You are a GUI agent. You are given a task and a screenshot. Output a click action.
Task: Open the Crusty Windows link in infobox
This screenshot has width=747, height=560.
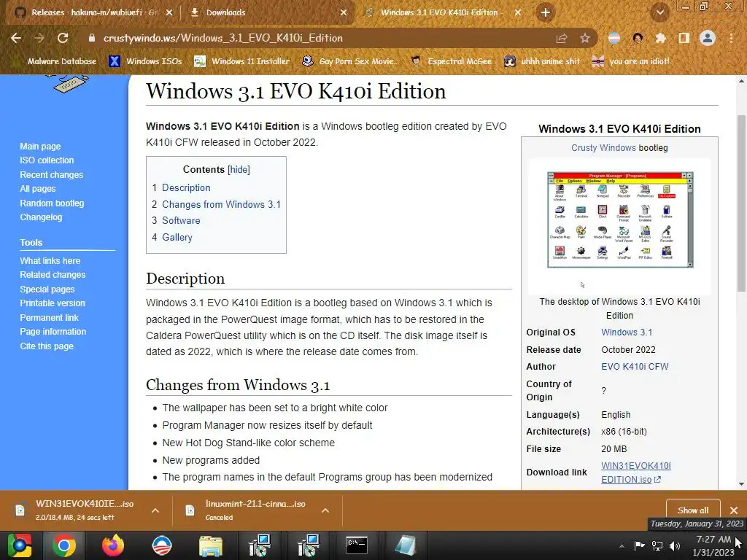pyautogui.click(x=603, y=147)
